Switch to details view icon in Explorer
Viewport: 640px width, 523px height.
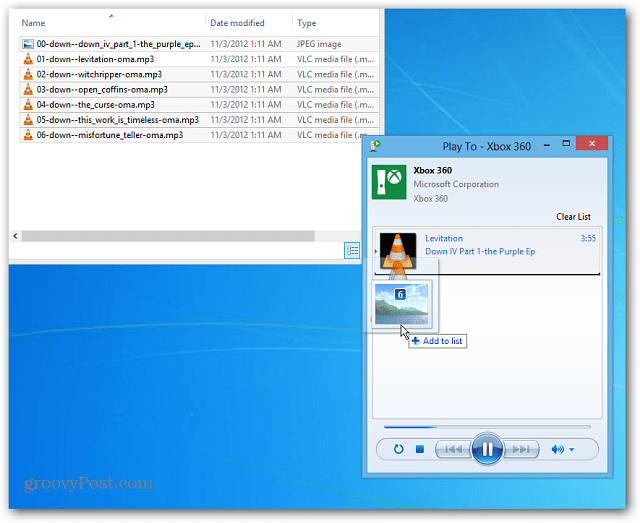tap(352, 250)
